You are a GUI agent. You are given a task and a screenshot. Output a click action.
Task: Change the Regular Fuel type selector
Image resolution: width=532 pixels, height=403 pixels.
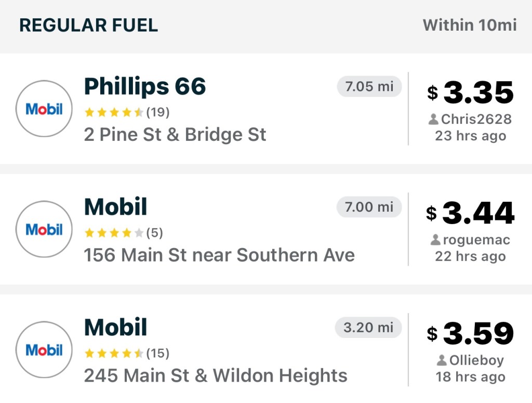[88, 25]
